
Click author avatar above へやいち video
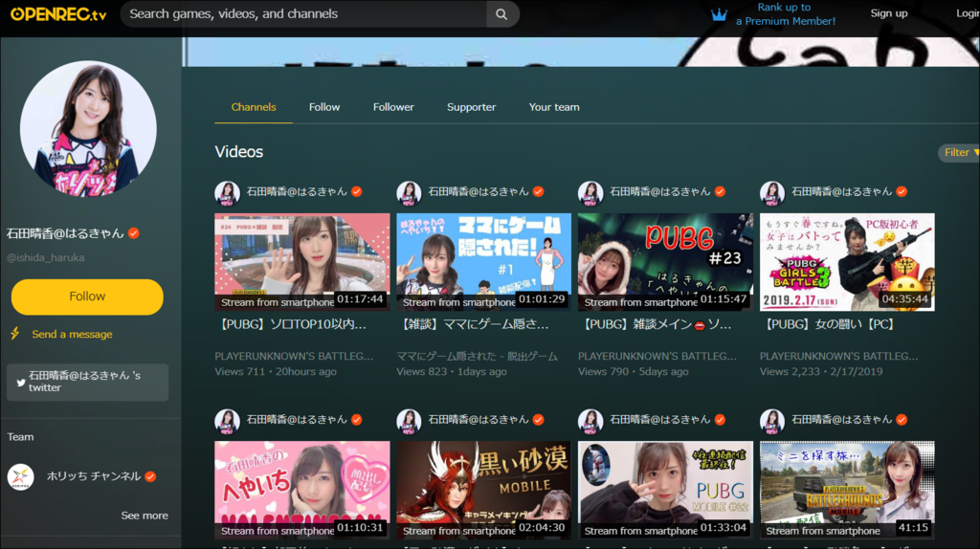227,421
